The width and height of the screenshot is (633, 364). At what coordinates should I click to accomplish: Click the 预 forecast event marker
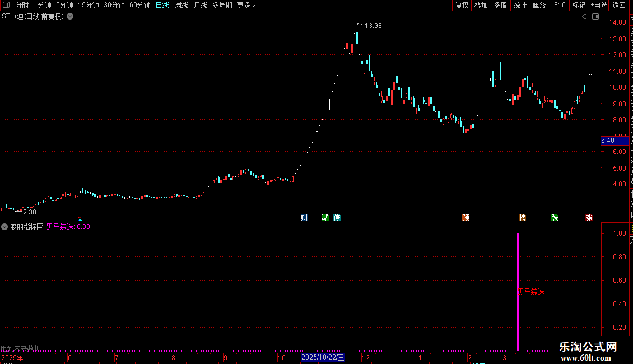coord(466,218)
